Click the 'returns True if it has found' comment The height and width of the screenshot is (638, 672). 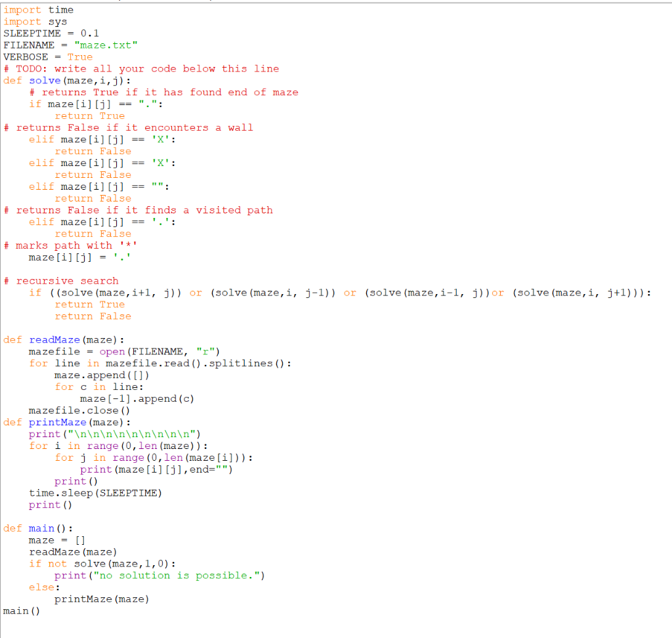click(164, 92)
